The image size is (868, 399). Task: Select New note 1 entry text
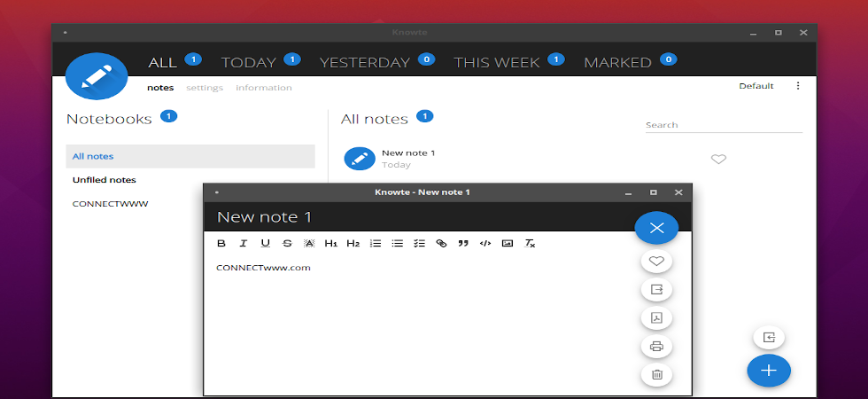point(408,153)
